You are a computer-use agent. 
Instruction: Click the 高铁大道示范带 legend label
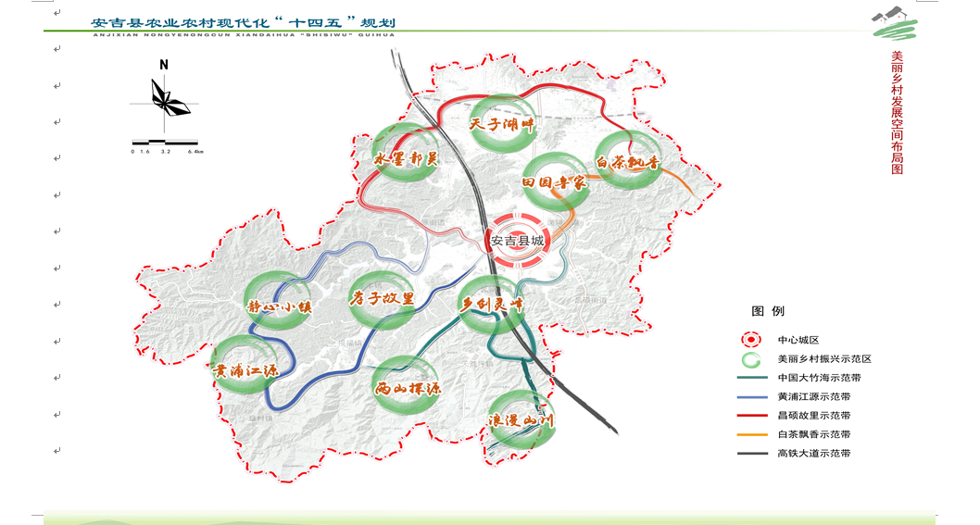pyautogui.click(x=813, y=454)
